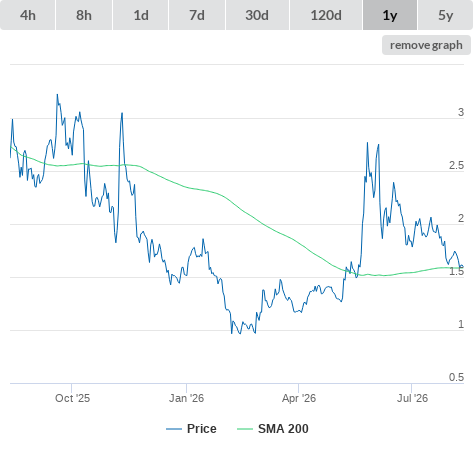This screenshot has height=455, width=474.
Task: Switch to the 120d time range
Action: (326, 15)
